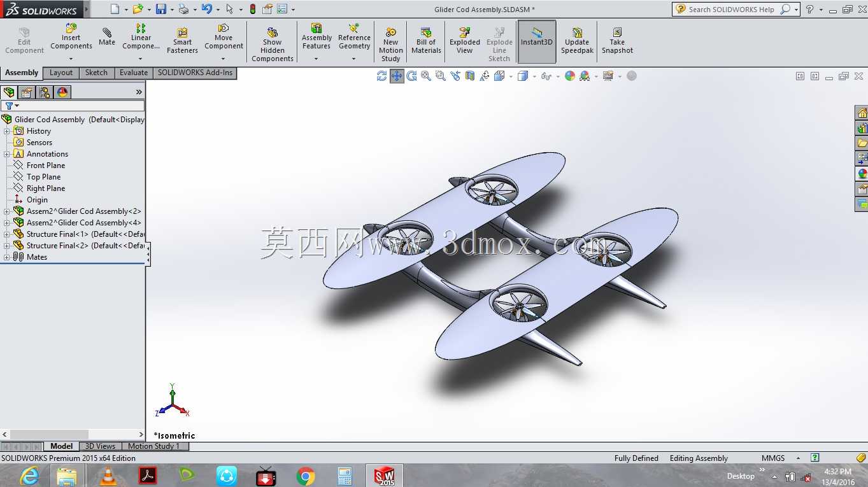Click the Section View icon
Image resolution: width=868 pixels, height=487 pixels.
click(470, 76)
